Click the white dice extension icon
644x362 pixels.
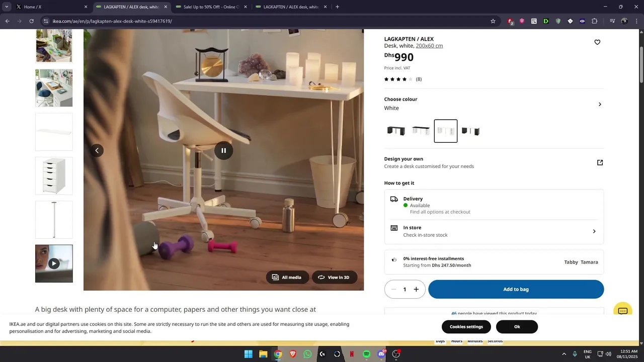(x=570, y=21)
